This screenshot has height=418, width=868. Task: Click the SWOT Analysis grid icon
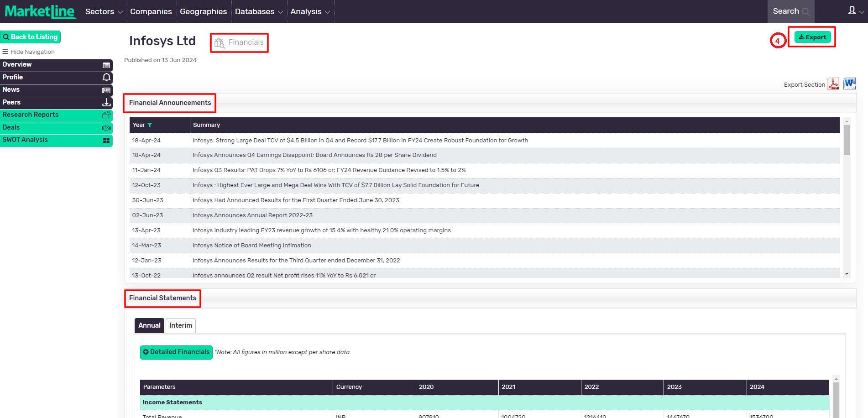point(106,141)
